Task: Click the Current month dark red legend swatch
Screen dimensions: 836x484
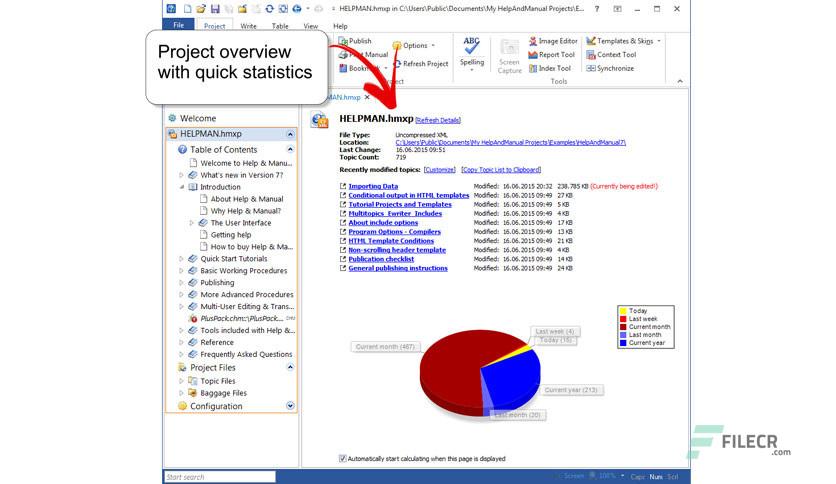Action: pos(623,327)
